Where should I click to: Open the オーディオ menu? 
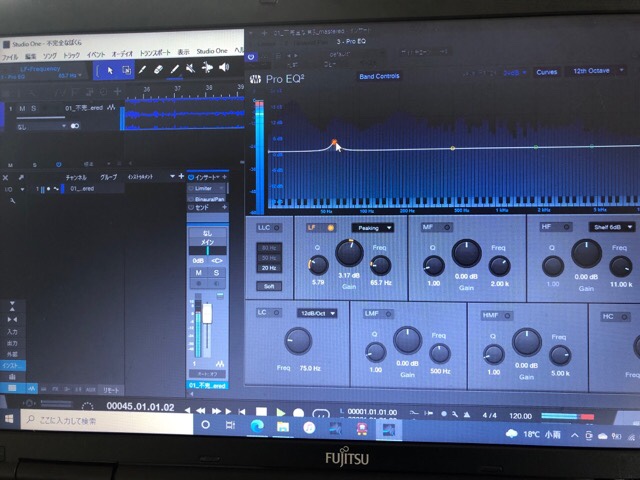[122, 53]
